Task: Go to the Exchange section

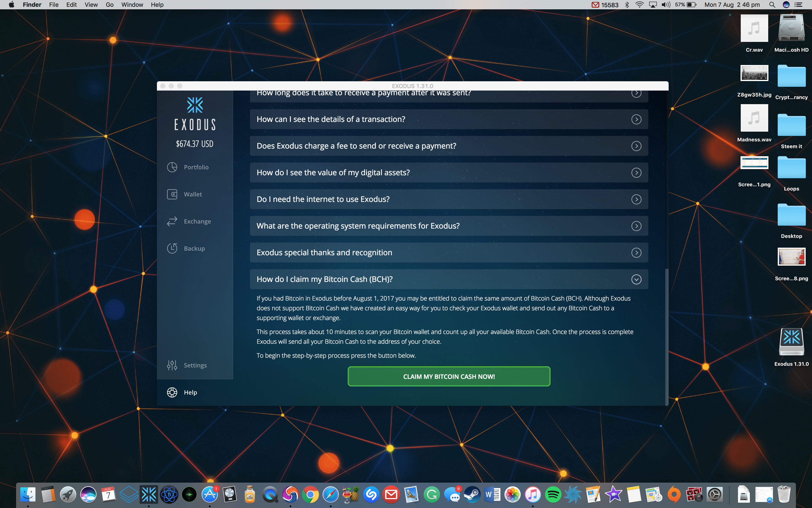Action: pos(189,221)
